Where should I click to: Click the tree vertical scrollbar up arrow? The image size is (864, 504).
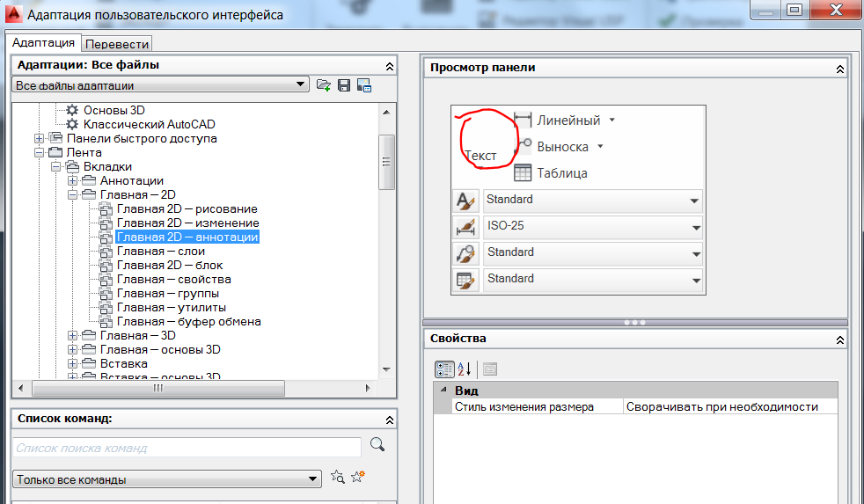[x=386, y=112]
